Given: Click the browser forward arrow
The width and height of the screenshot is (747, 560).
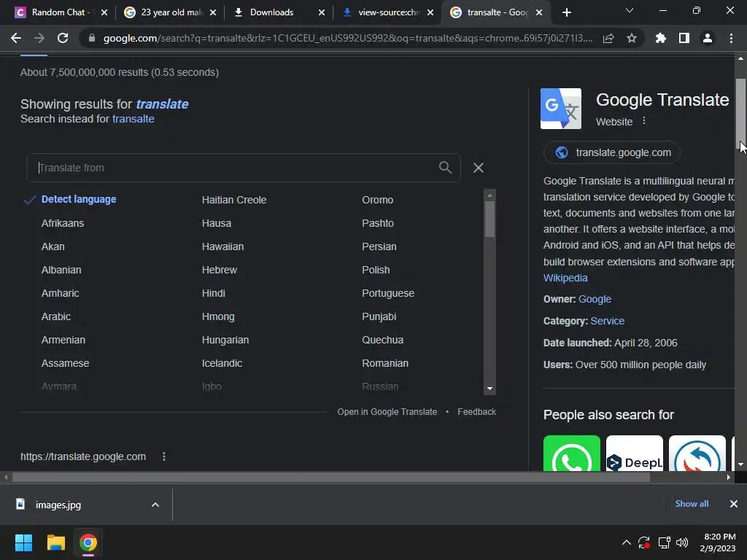Looking at the screenshot, I should (x=39, y=38).
